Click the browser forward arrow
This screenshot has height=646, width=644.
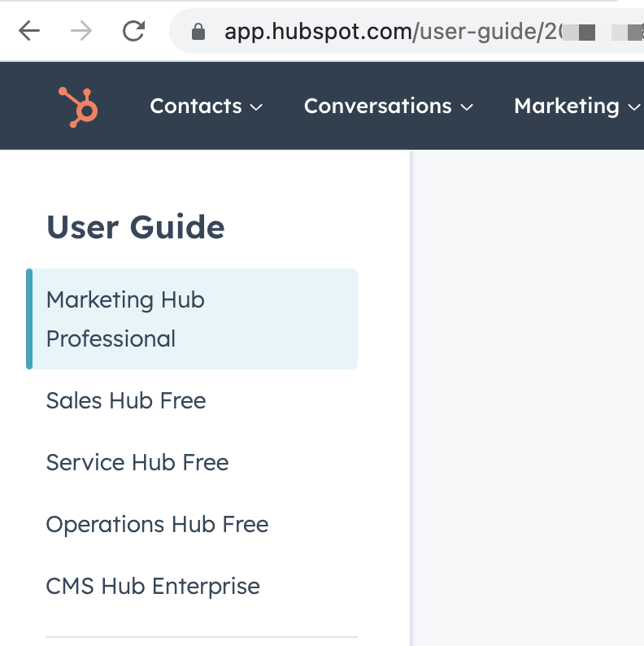pyautogui.click(x=81, y=32)
